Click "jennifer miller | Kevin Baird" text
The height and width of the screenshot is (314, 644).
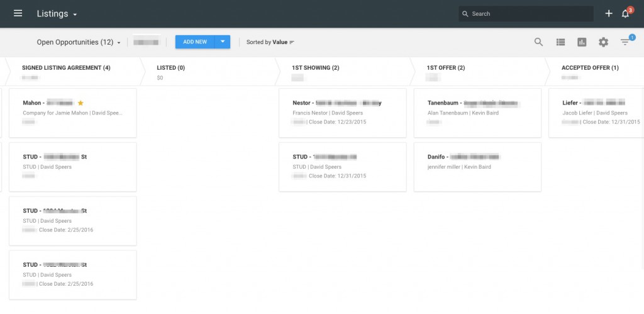tap(459, 167)
